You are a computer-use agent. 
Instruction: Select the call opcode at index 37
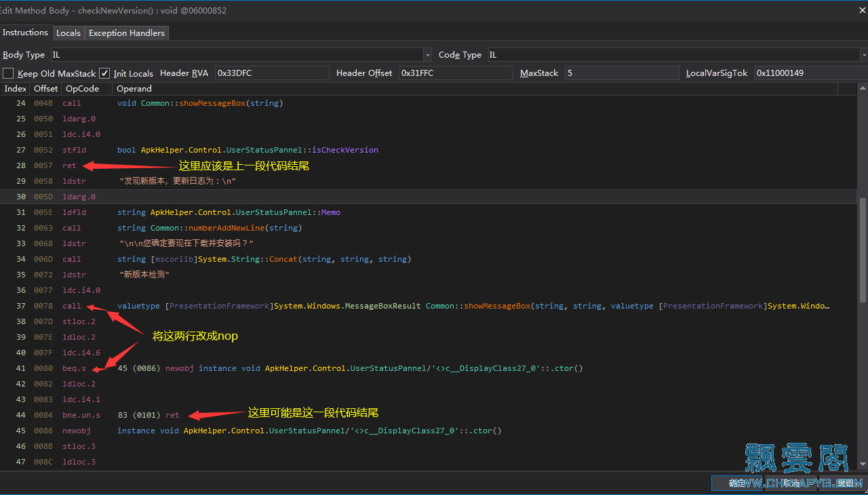pyautogui.click(x=71, y=306)
